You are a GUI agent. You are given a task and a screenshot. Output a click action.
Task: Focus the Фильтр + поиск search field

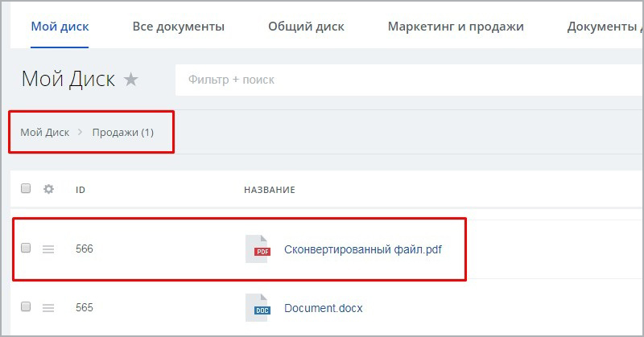402,80
